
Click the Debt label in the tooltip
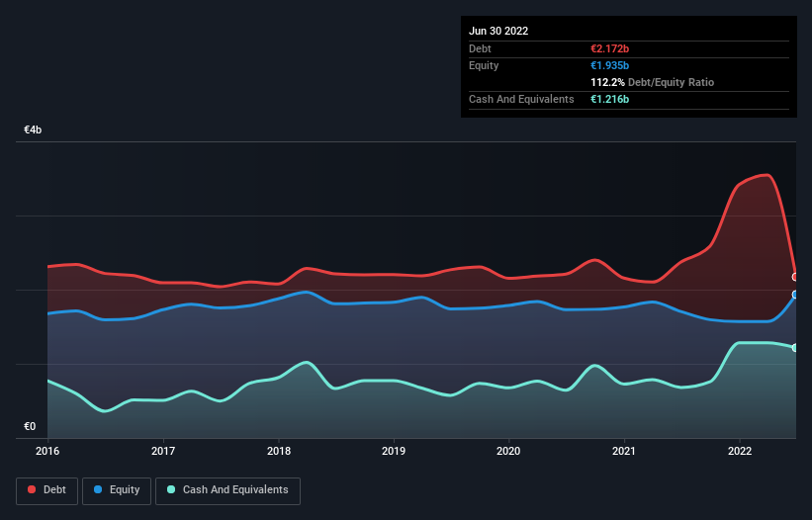tap(480, 48)
